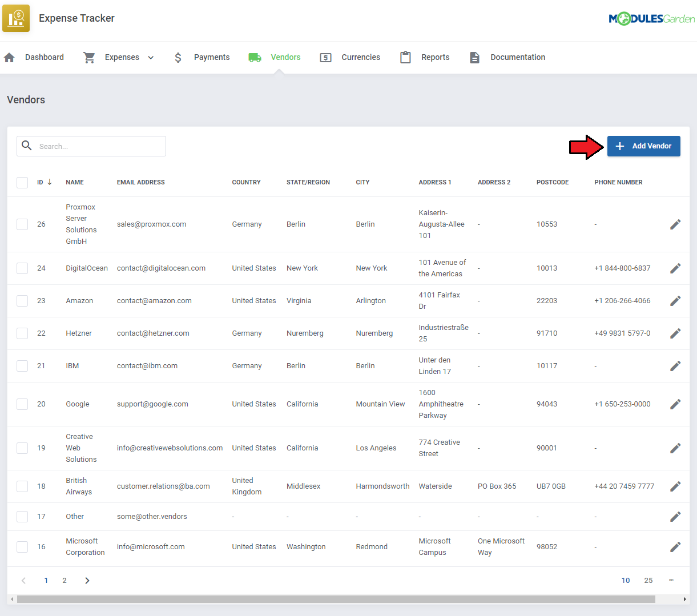Screen dimensions: 697x616
Task: Check the Amazon row checkbox
Action: [22, 301]
